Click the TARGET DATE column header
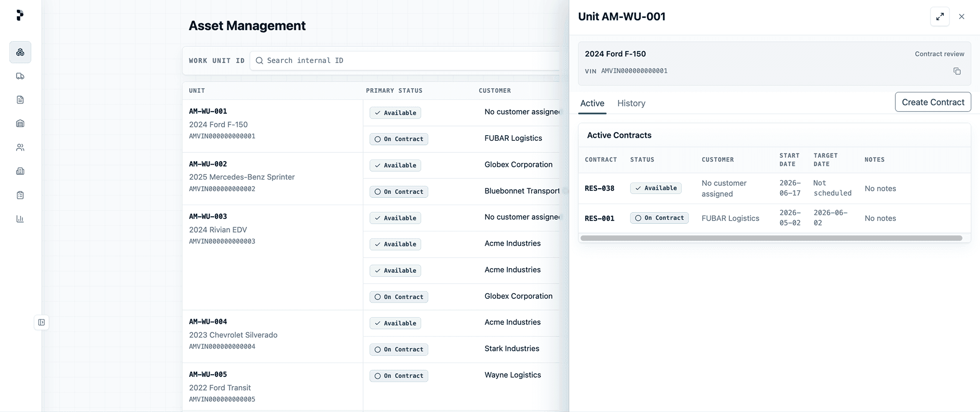This screenshot has height=412, width=980. click(826, 160)
